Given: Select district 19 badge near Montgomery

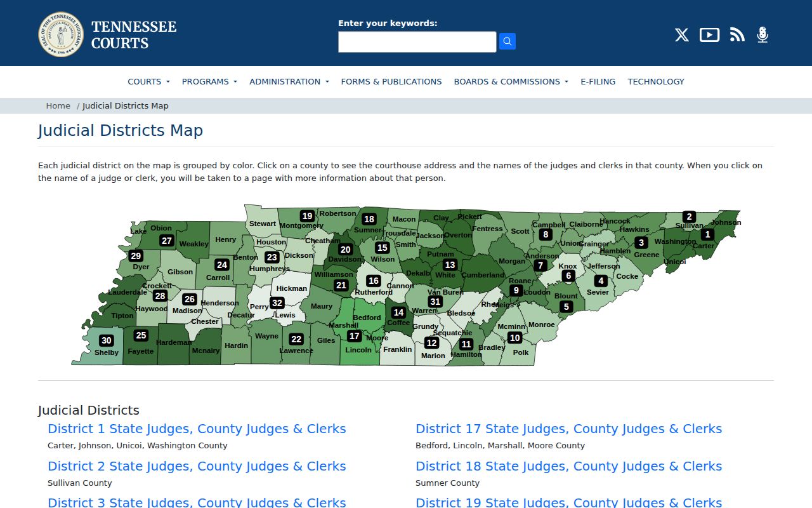Looking at the screenshot, I should [x=307, y=216].
